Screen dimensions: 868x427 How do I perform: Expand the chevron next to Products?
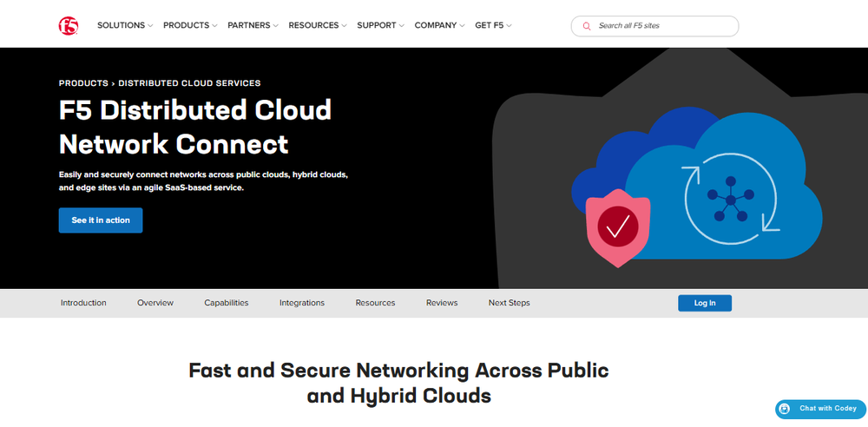pyautogui.click(x=214, y=25)
